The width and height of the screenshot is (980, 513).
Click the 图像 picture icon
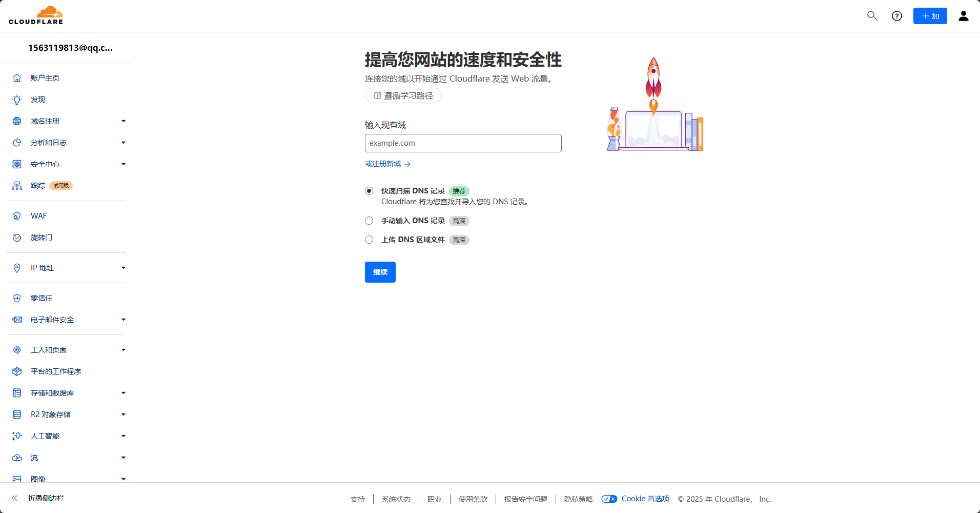coord(17,479)
